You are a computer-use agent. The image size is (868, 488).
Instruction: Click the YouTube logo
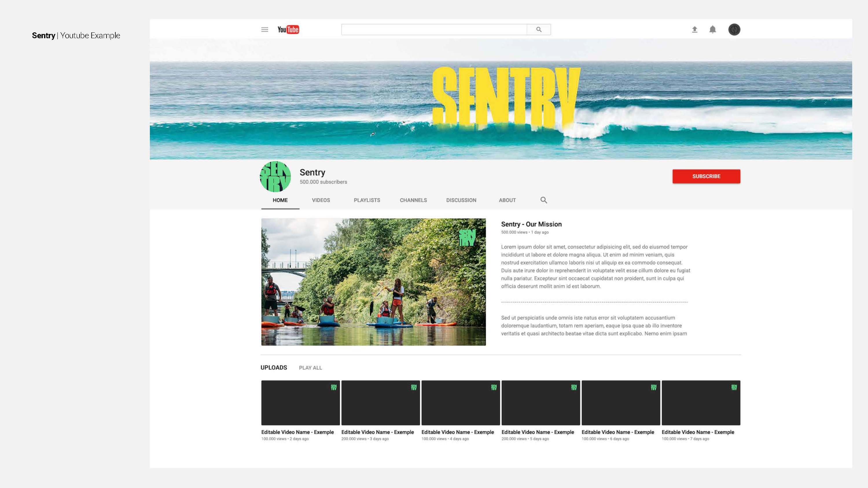[288, 30]
